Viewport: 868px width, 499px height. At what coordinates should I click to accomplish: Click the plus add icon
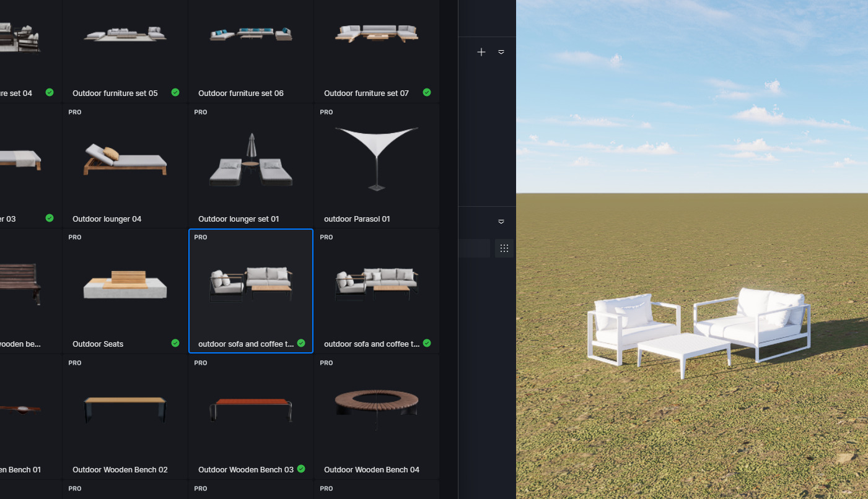(x=481, y=53)
